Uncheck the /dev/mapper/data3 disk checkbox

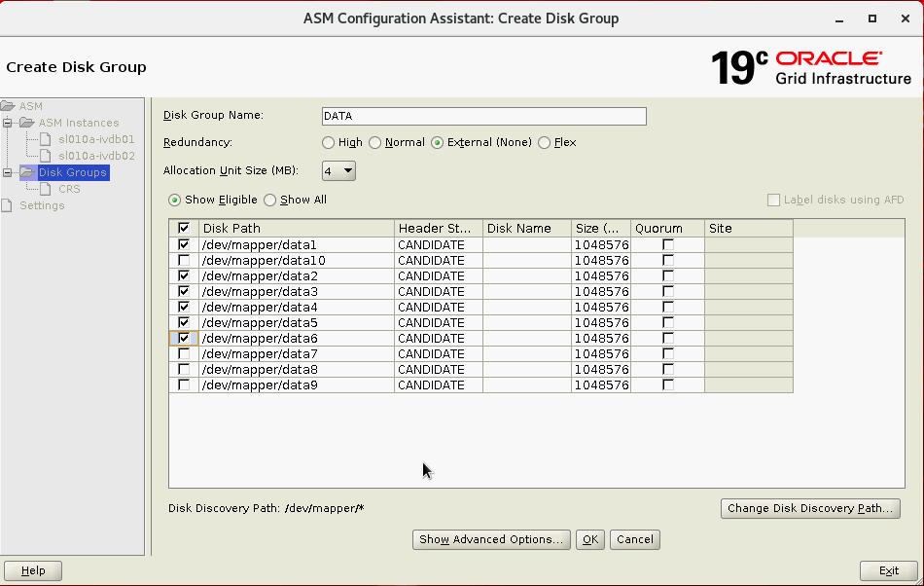click(184, 292)
